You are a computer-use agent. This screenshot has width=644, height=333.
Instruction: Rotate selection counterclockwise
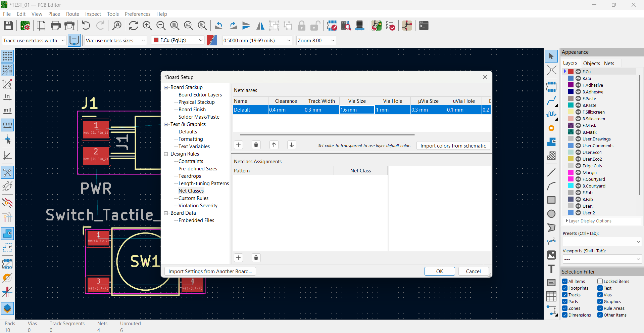click(219, 26)
